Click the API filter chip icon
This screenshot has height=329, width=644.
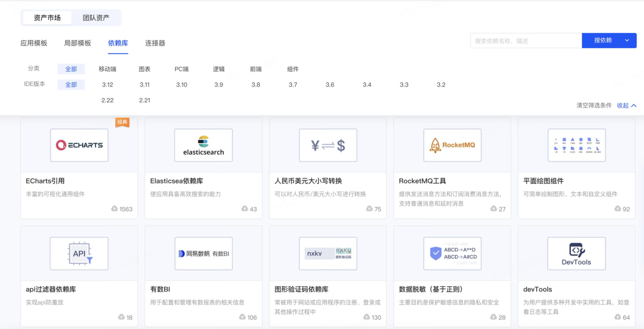coord(79,253)
